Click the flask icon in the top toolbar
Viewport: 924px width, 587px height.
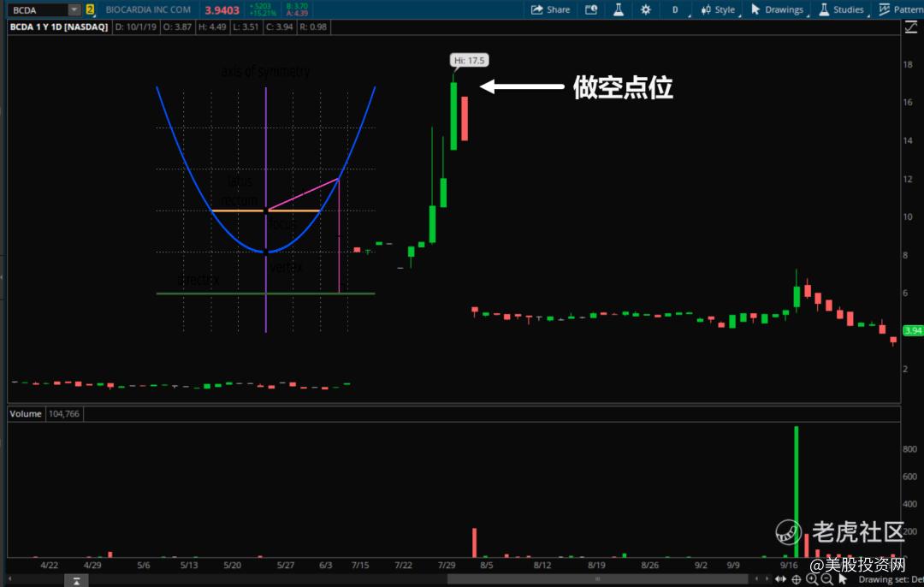(x=619, y=9)
